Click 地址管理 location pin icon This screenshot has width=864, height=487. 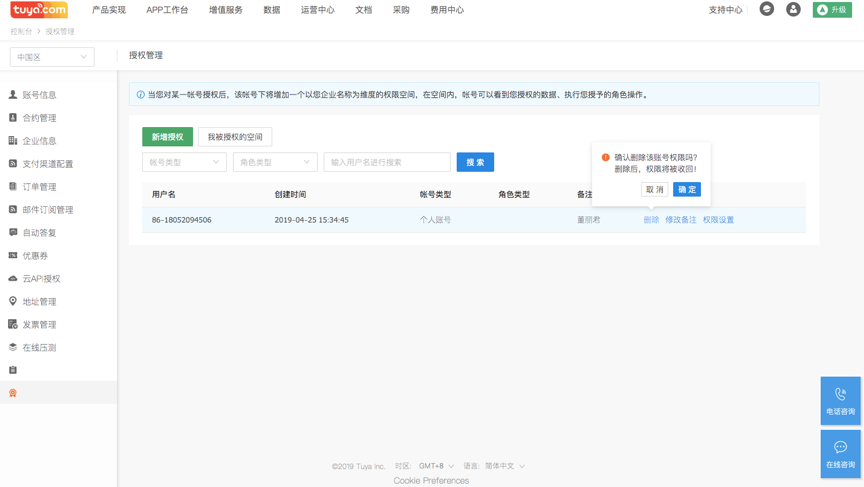[x=13, y=301]
